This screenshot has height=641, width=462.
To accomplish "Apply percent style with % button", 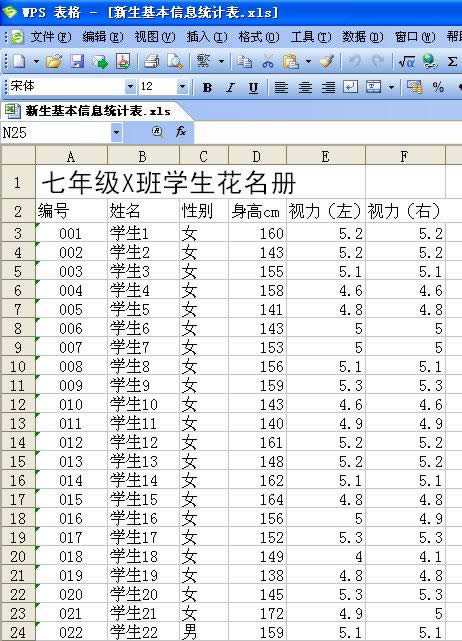I will click(x=438, y=87).
